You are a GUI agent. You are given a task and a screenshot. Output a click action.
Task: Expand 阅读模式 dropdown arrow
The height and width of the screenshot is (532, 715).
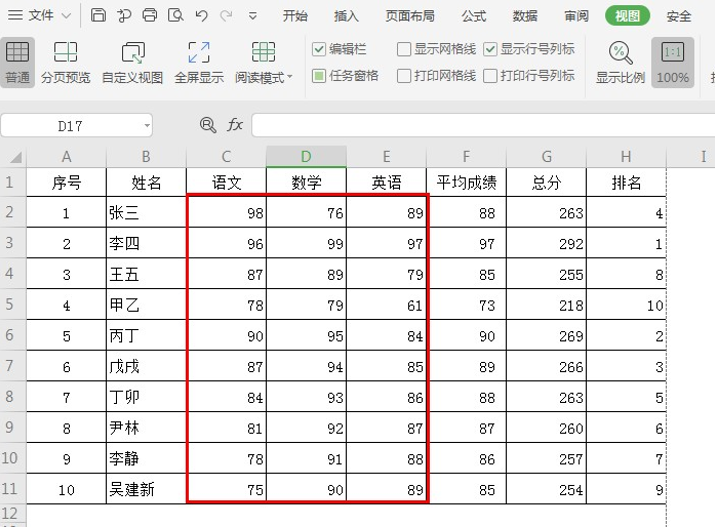pyautogui.click(x=290, y=77)
